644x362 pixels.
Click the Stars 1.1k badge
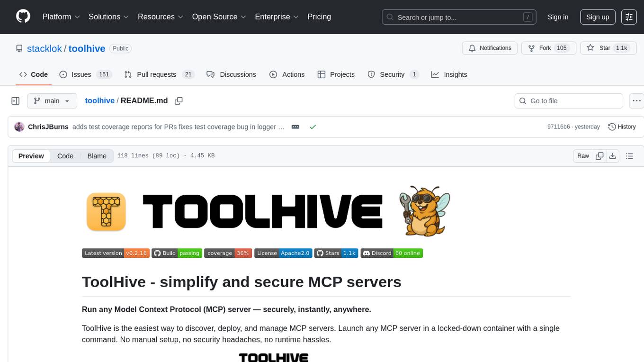[336, 253]
